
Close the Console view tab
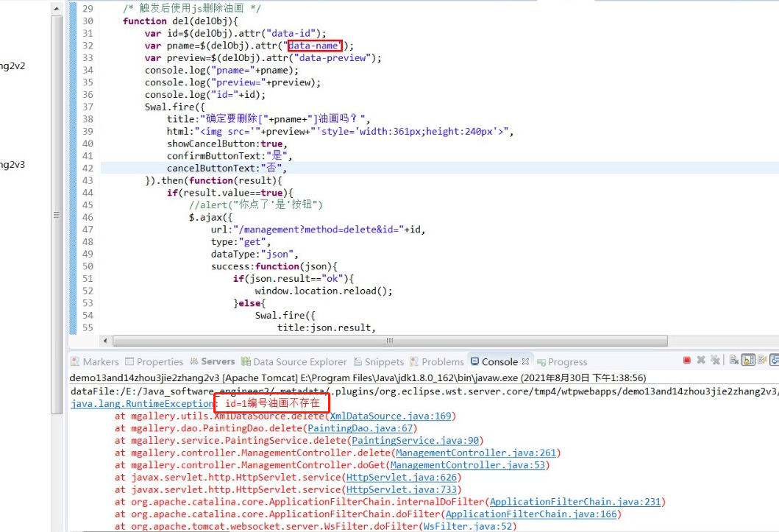(526, 361)
